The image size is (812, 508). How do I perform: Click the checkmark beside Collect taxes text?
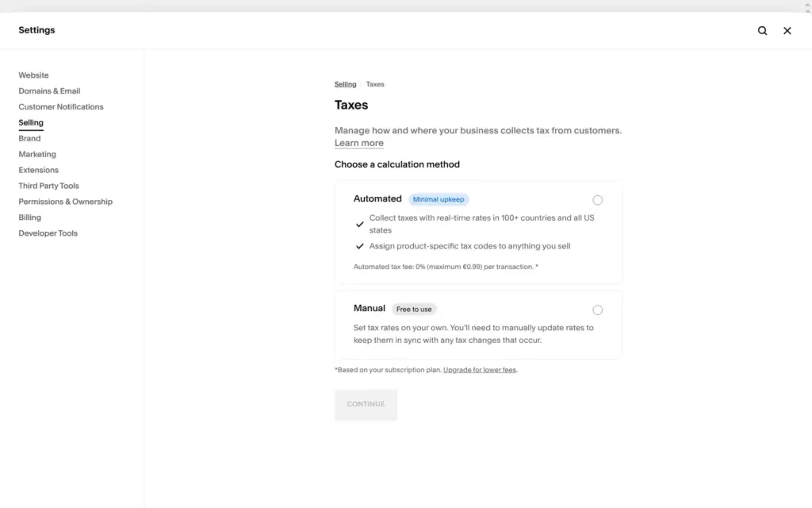(x=359, y=225)
